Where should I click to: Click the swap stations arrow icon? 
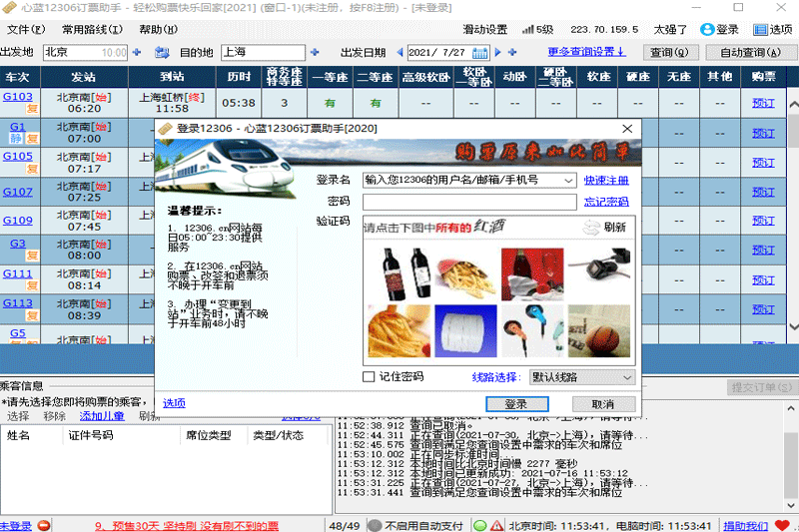[x=164, y=52]
